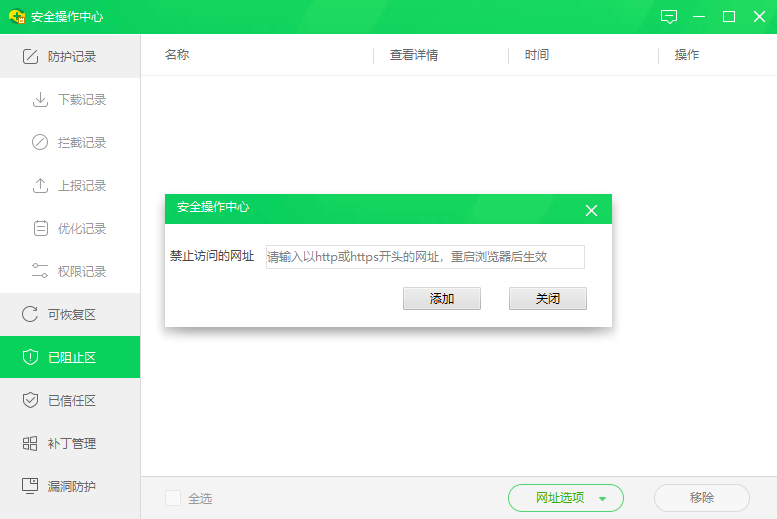
Task: Close the 安全操作中心 dialog with X
Action: click(591, 210)
